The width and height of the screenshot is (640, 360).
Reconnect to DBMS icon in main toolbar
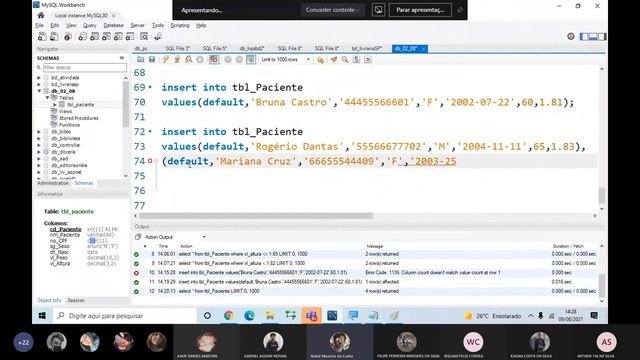click(x=158, y=37)
